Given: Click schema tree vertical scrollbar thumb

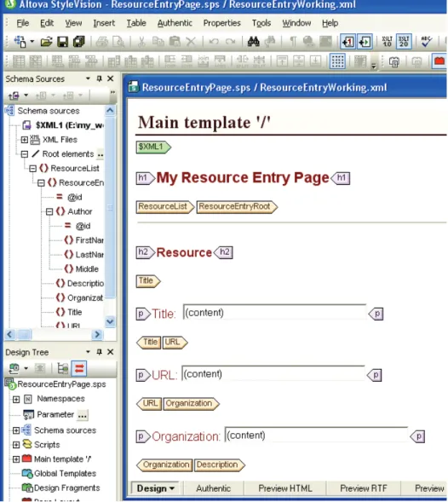Looking at the screenshot, I should 110,208.
